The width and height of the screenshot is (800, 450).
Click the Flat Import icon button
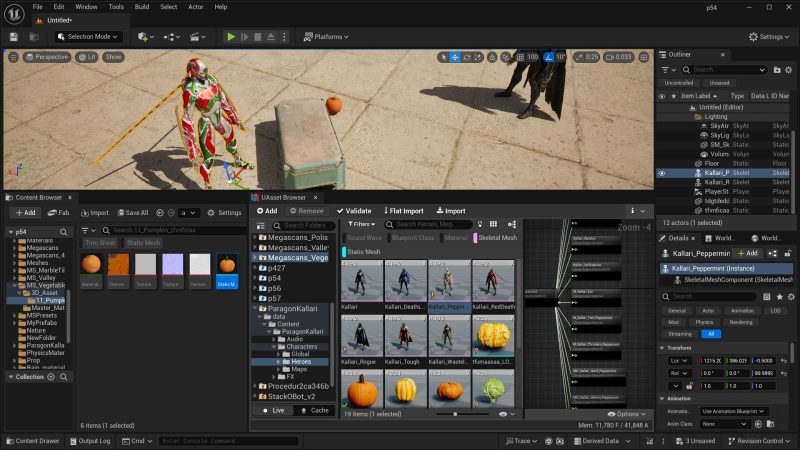click(x=402, y=211)
